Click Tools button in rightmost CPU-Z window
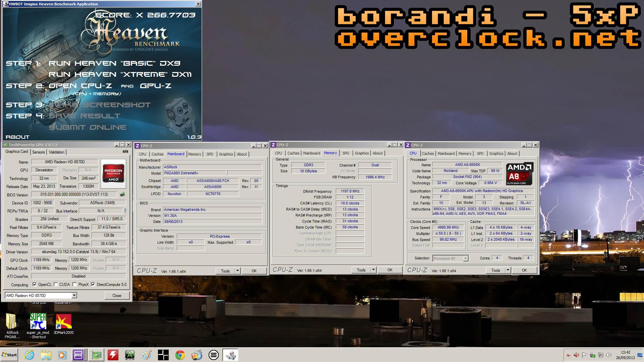The width and height of the screenshot is (644, 362). [495, 270]
